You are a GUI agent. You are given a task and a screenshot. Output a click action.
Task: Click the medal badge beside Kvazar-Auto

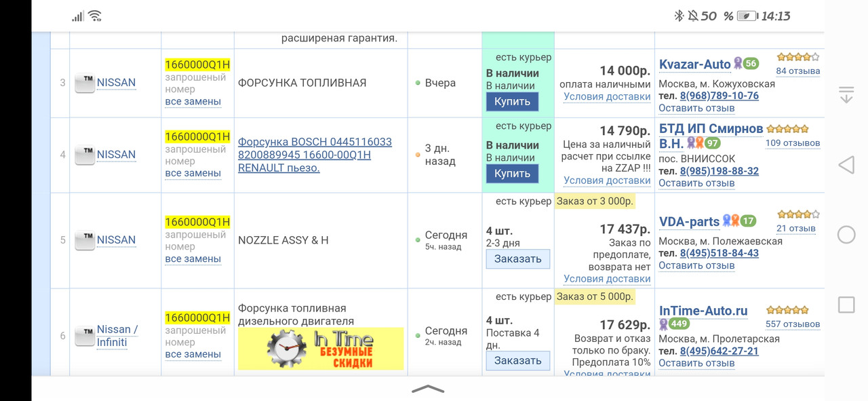click(x=738, y=64)
